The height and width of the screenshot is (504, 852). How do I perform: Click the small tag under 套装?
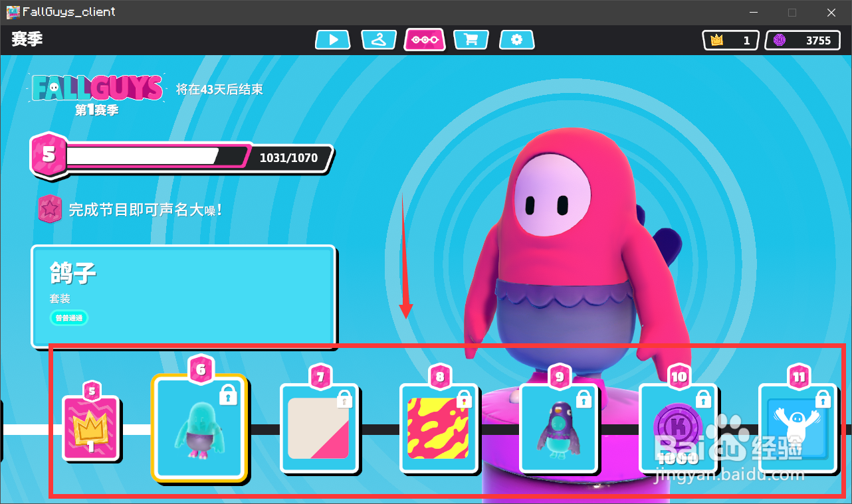click(69, 318)
